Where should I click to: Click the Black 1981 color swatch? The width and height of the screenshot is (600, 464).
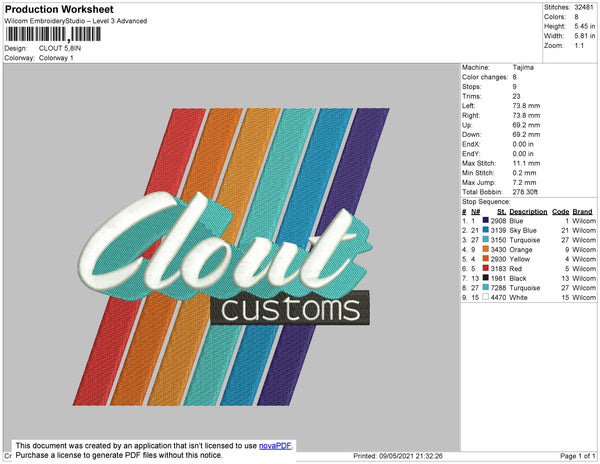486,278
